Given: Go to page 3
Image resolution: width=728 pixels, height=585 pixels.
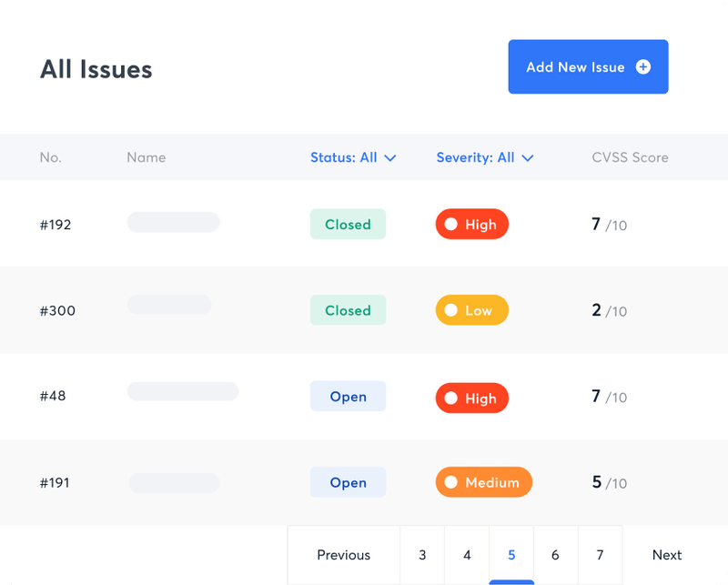Looking at the screenshot, I should pyautogui.click(x=422, y=555).
